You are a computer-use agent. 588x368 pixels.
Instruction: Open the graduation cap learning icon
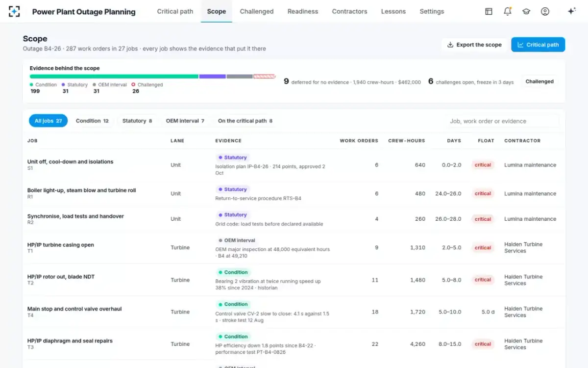(x=526, y=11)
